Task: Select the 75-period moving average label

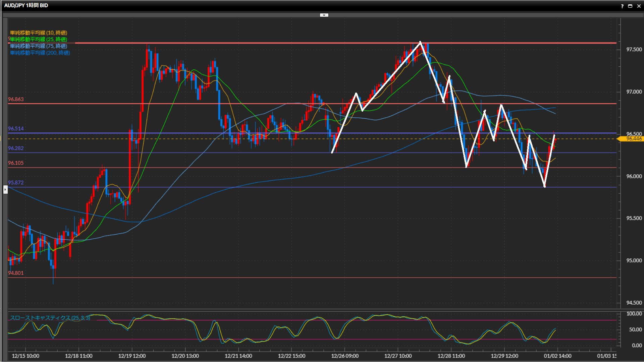Action: [x=39, y=46]
